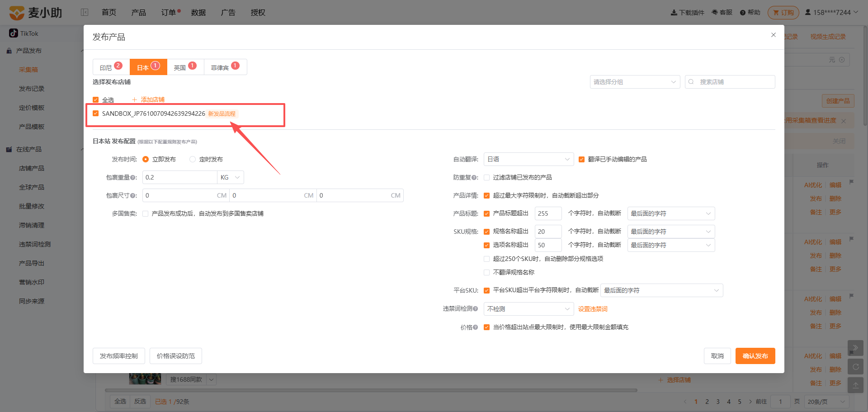Click the package size help icon
Viewport: 868px width, 412px height.
(133, 196)
